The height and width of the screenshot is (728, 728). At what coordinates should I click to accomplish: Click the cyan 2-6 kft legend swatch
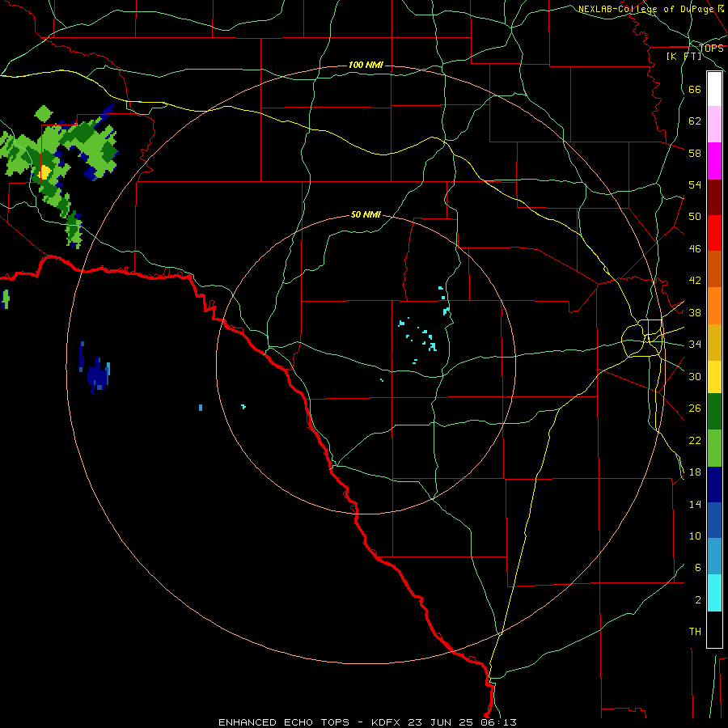714,593
